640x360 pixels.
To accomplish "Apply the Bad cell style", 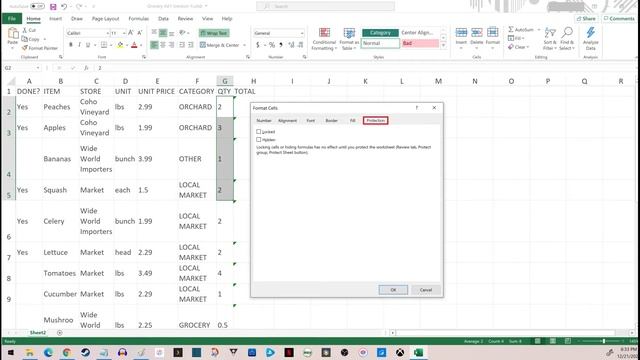I will click(x=420, y=43).
